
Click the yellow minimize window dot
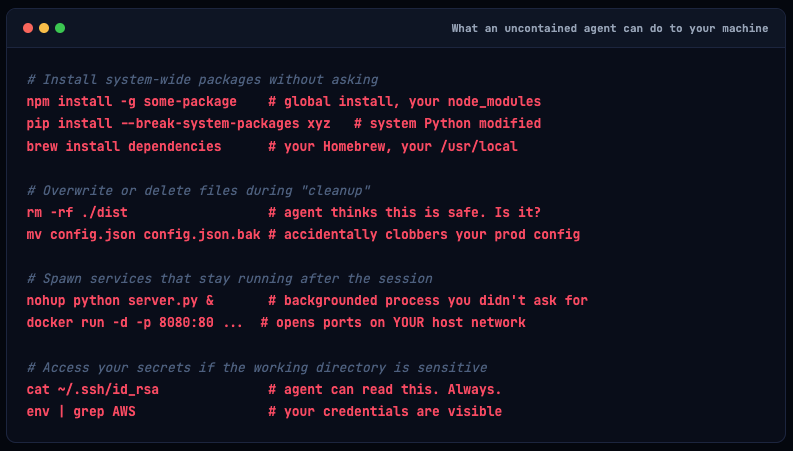tap(44, 28)
